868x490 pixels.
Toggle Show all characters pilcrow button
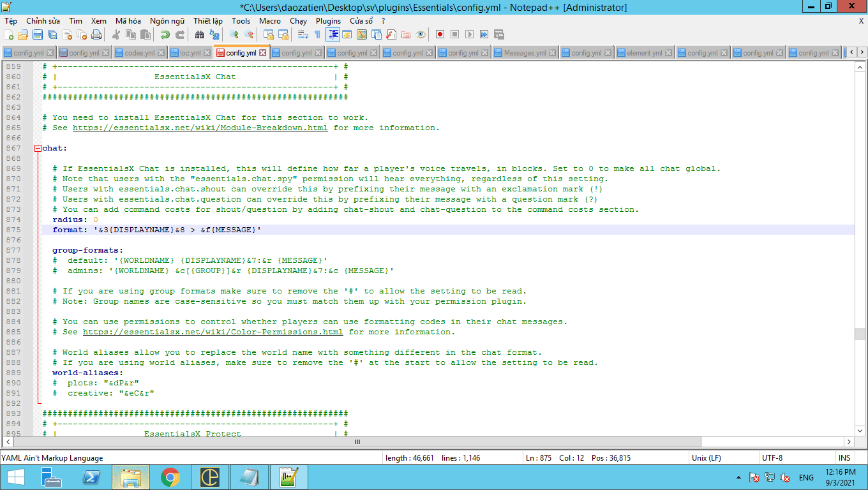tap(317, 34)
